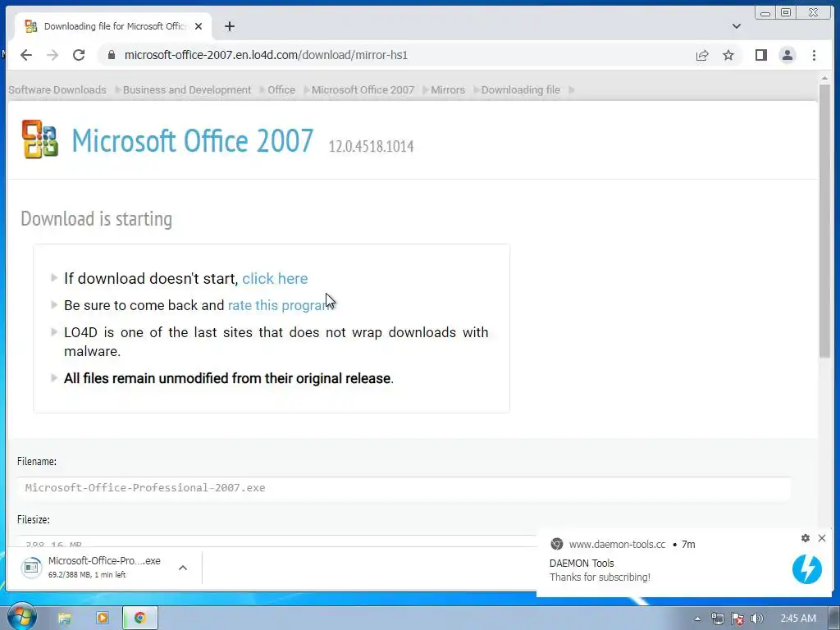Select the Downloading file for Microsoft Office tab
This screenshot has width=840, height=630.
pos(113,26)
